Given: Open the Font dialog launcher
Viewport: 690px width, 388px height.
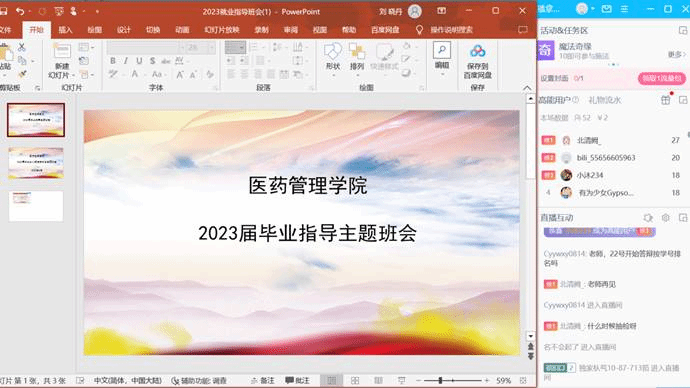Looking at the screenshot, I should [x=216, y=88].
